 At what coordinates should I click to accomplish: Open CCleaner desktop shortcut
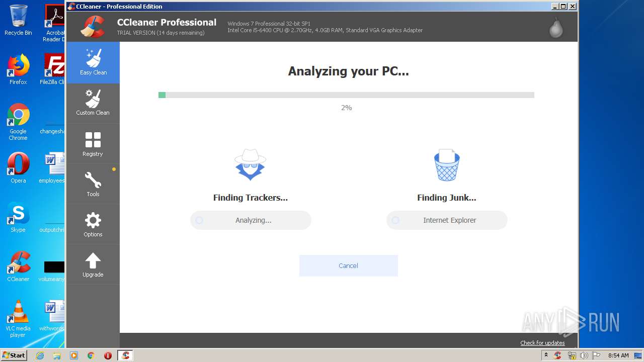click(18, 266)
